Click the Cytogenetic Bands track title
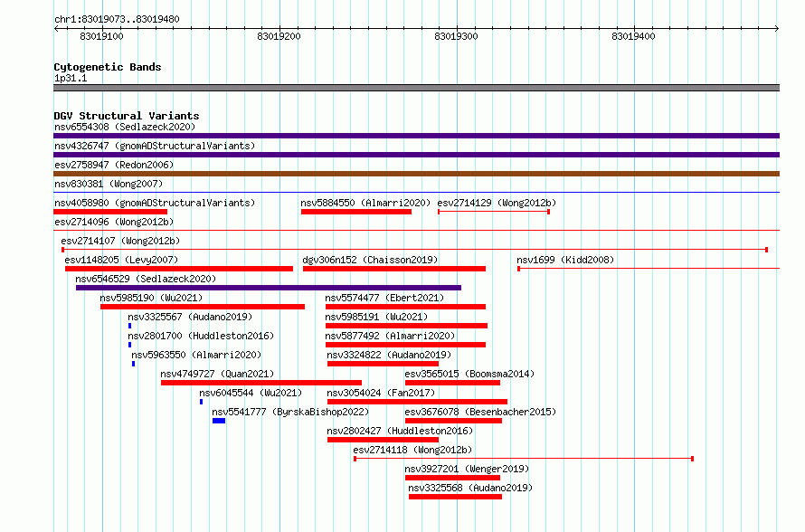Image resolution: width=805 pixels, height=532 pixels. tap(108, 67)
